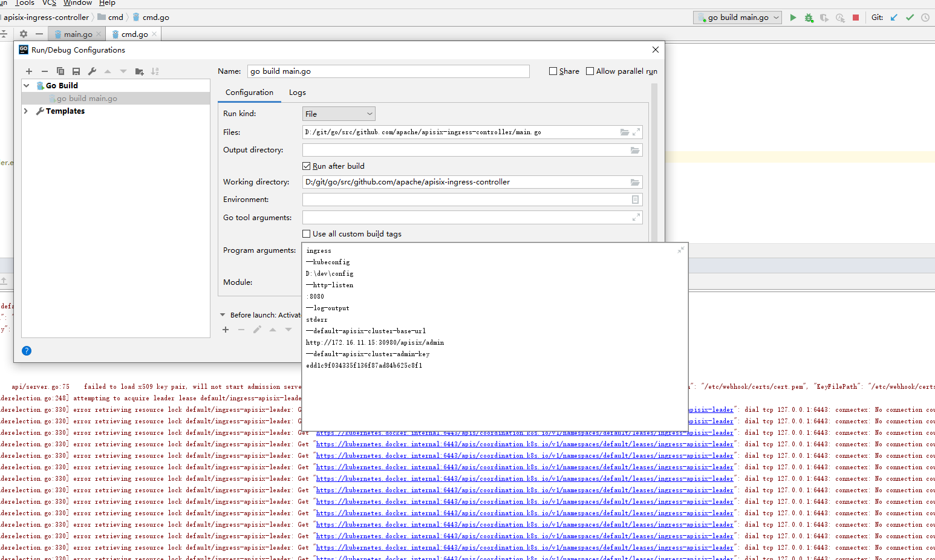
Task: Commit changes with Git green checkmark
Action: (910, 18)
